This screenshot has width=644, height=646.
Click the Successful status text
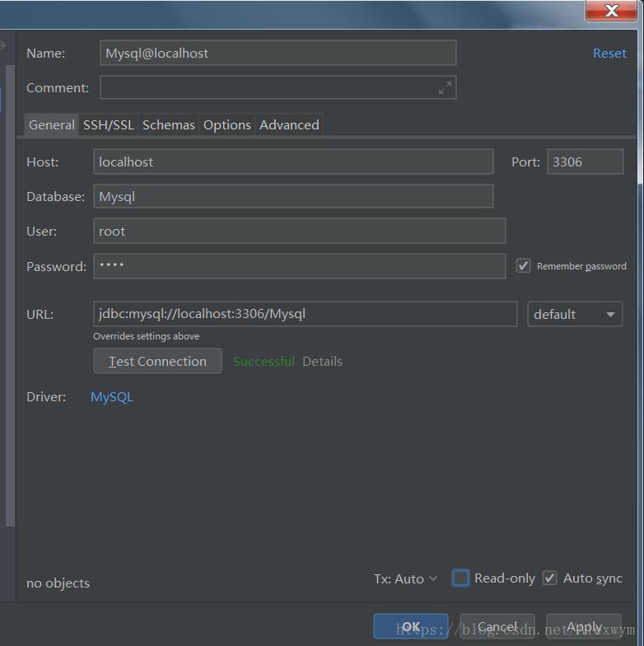point(264,361)
